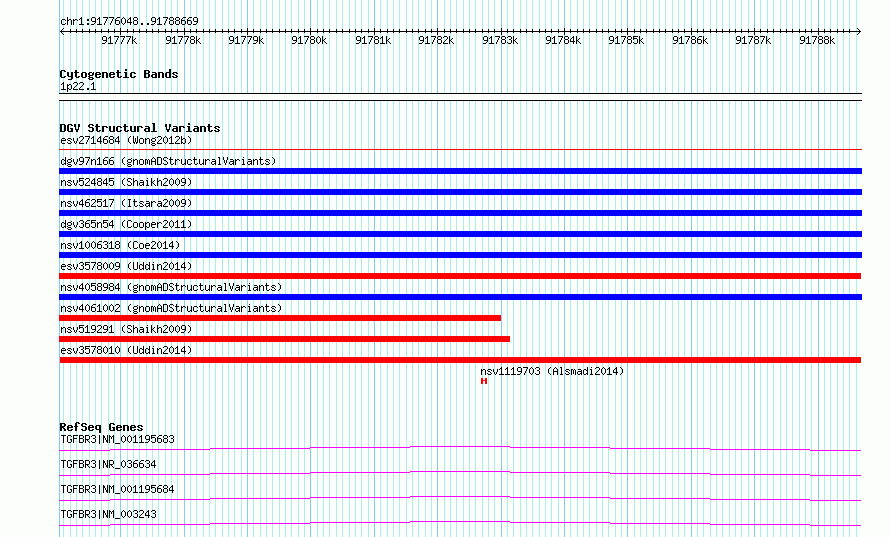Click the red bar under esv3578009

pos(460,276)
